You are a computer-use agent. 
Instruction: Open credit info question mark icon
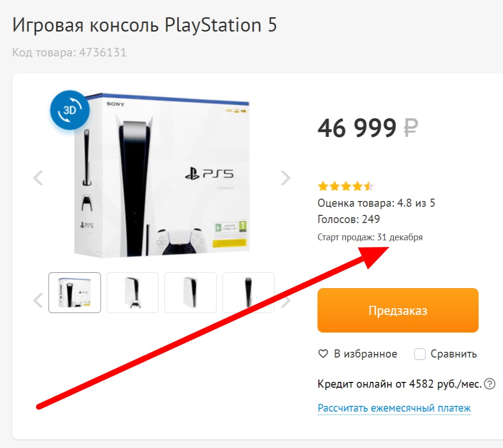pyautogui.click(x=490, y=383)
